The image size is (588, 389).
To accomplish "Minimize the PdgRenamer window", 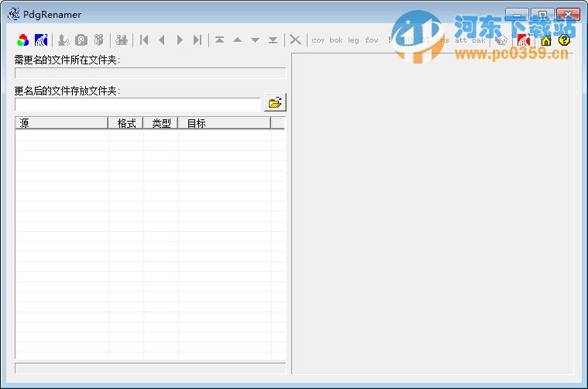I will pyautogui.click(x=517, y=15).
